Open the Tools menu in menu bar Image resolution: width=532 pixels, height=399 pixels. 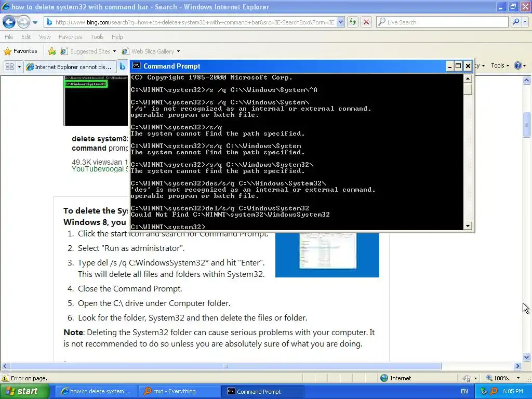[x=97, y=37]
